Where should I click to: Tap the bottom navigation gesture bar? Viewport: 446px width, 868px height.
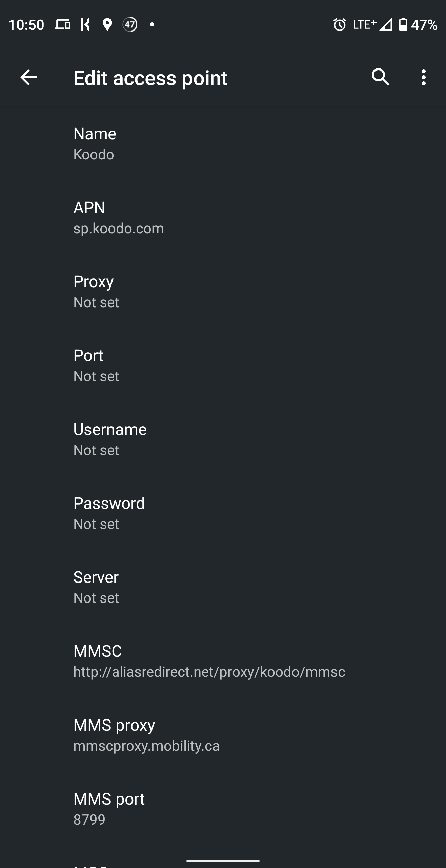223,861
